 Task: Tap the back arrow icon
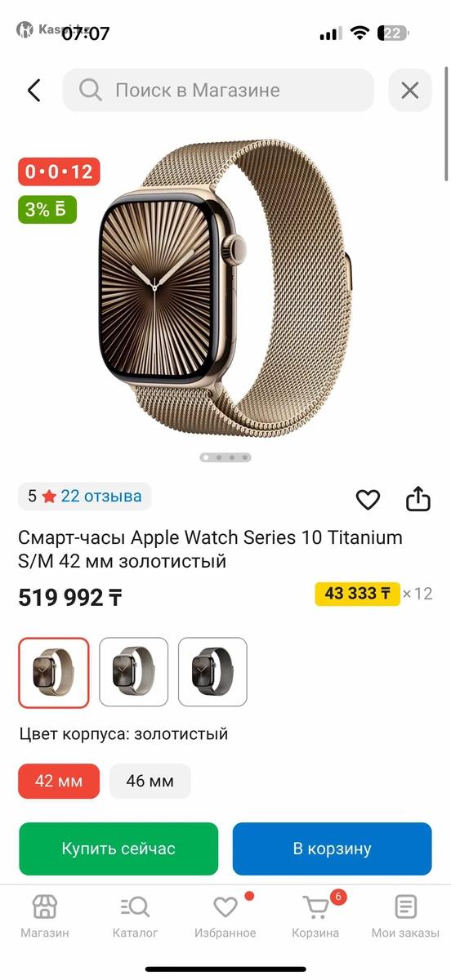coord(34,90)
